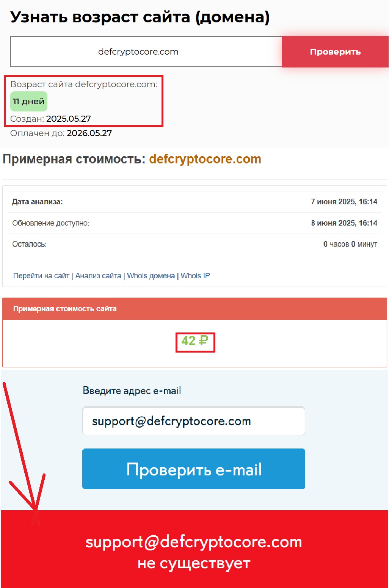389x588 pixels.
Task: Open the Whois IP link
Action: 195,276
